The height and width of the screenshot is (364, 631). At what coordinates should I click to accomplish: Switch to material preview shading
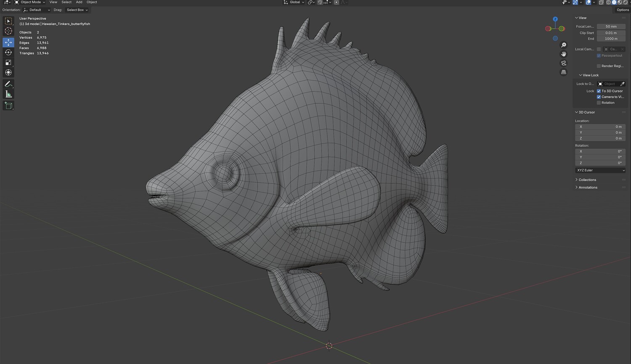point(619,2)
